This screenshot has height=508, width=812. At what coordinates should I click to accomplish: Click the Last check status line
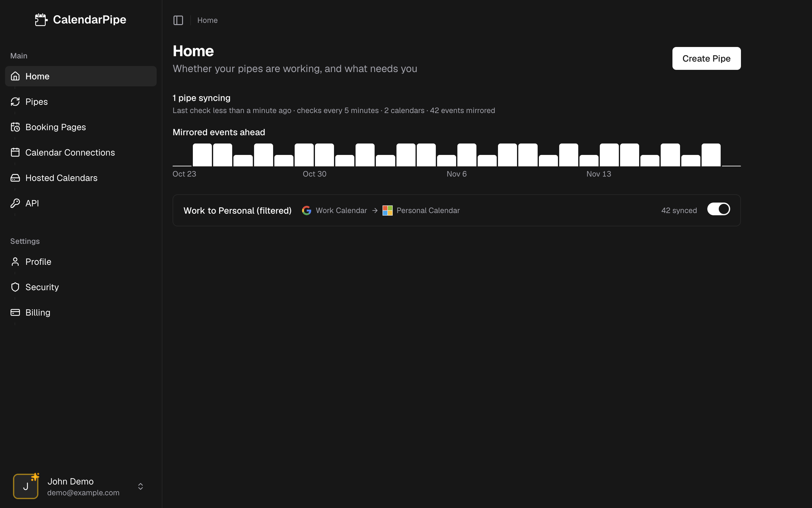tap(334, 110)
